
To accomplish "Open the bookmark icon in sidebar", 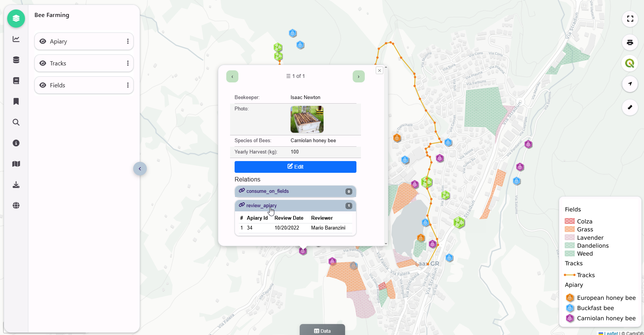I will [x=16, y=101].
